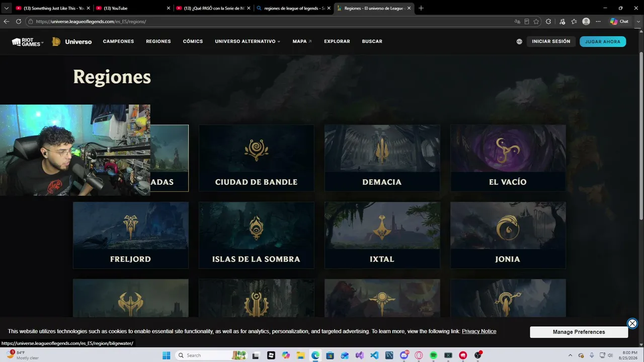Reload the current page
The height and width of the screenshot is (362, 644).
click(19, 22)
